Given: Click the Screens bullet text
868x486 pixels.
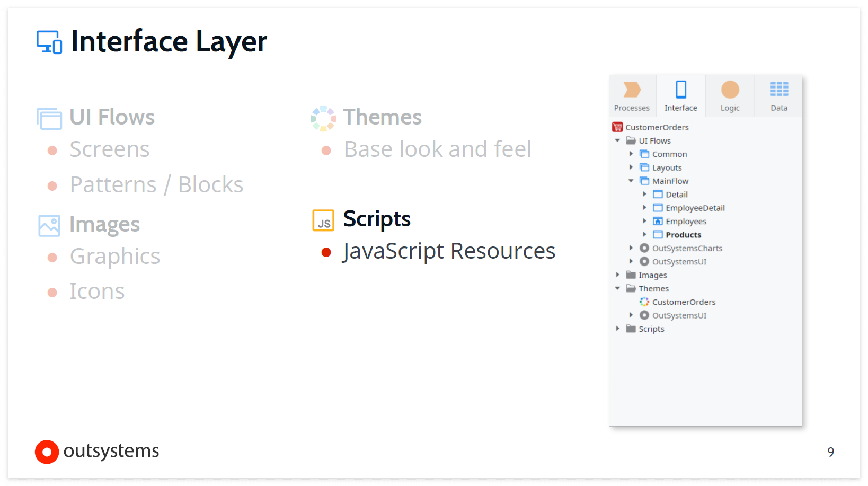Looking at the screenshot, I should click(110, 149).
